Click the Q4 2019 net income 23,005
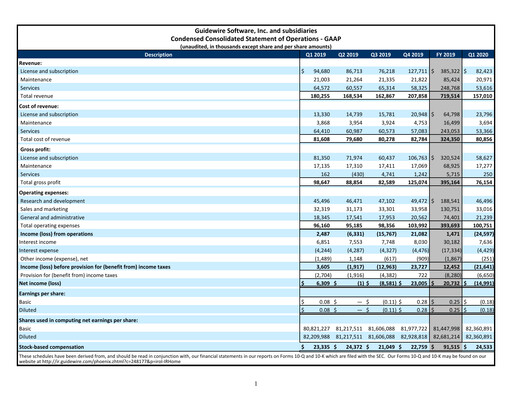512x396 pixels. [x=419, y=283]
